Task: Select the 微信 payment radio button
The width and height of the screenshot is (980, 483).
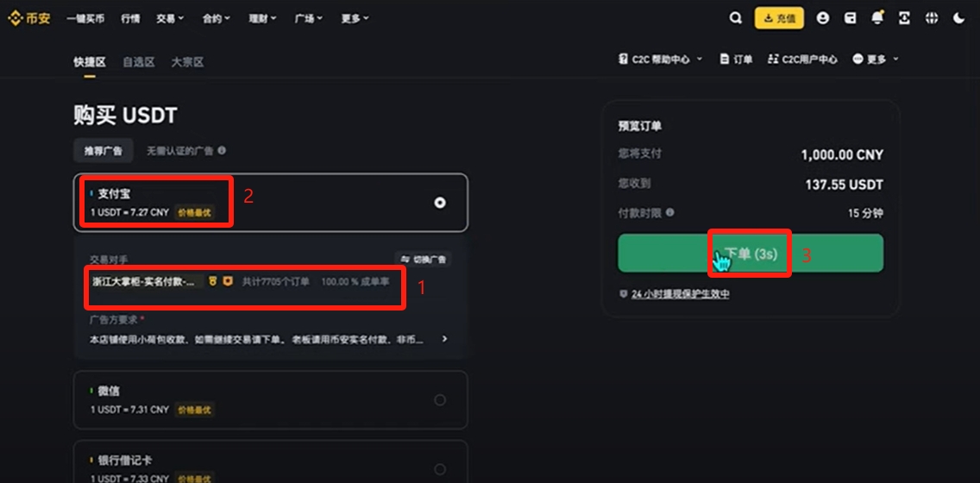Action: [440, 400]
